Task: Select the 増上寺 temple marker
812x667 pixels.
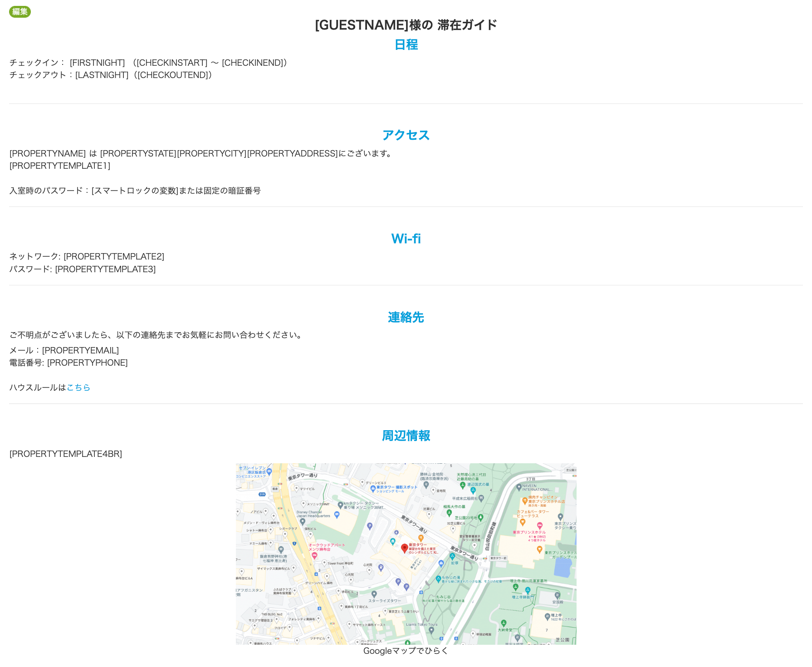Action: pyautogui.click(x=548, y=616)
